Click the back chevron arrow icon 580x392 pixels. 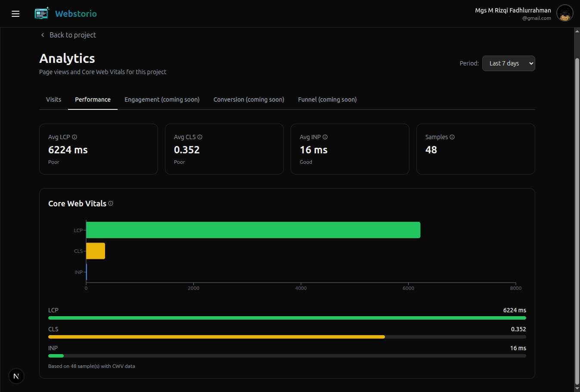(43, 35)
